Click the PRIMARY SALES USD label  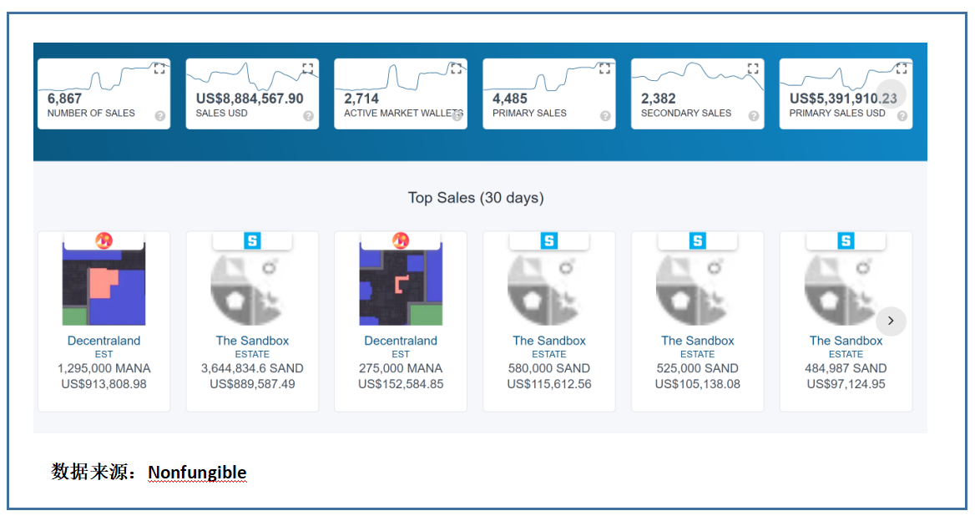(x=837, y=114)
